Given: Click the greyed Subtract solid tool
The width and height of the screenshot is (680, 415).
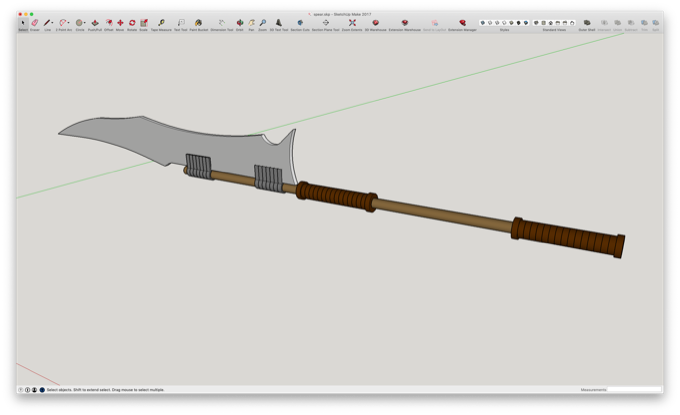Looking at the screenshot, I should coord(631,23).
